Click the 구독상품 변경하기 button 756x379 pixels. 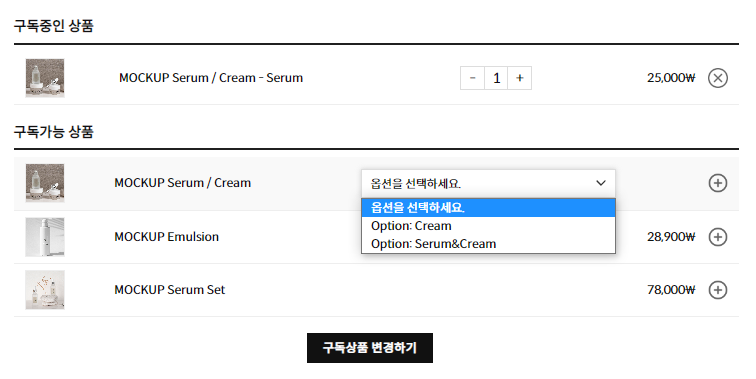point(370,348)
